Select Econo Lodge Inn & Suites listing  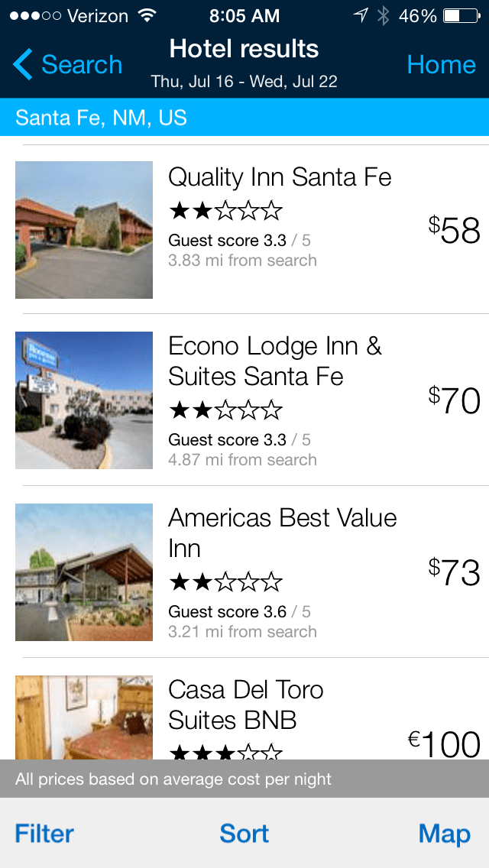click(275, 361)
